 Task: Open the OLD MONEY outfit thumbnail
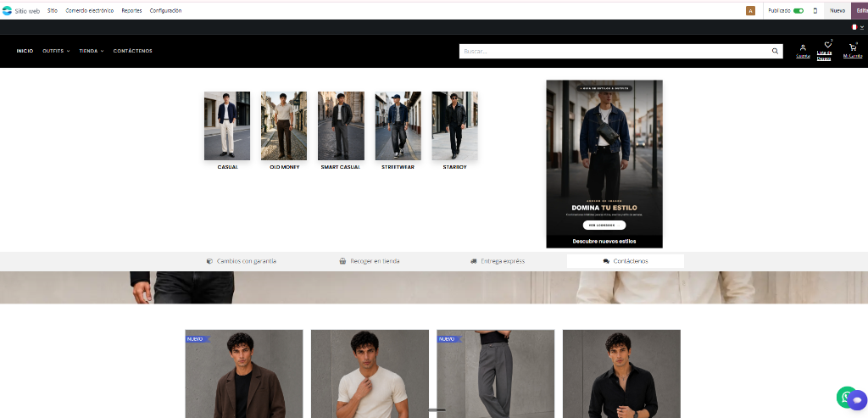point(284,125)
